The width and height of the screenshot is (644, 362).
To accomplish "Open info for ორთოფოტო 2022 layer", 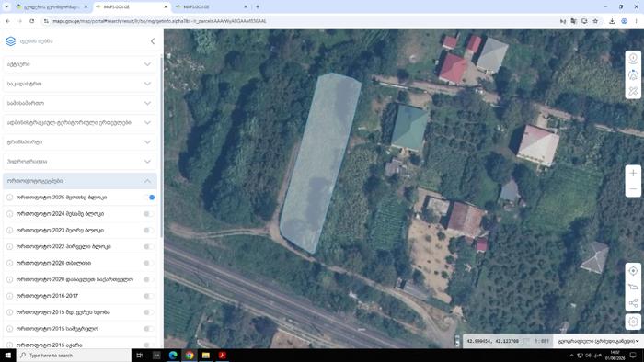I will pos(9,246).
